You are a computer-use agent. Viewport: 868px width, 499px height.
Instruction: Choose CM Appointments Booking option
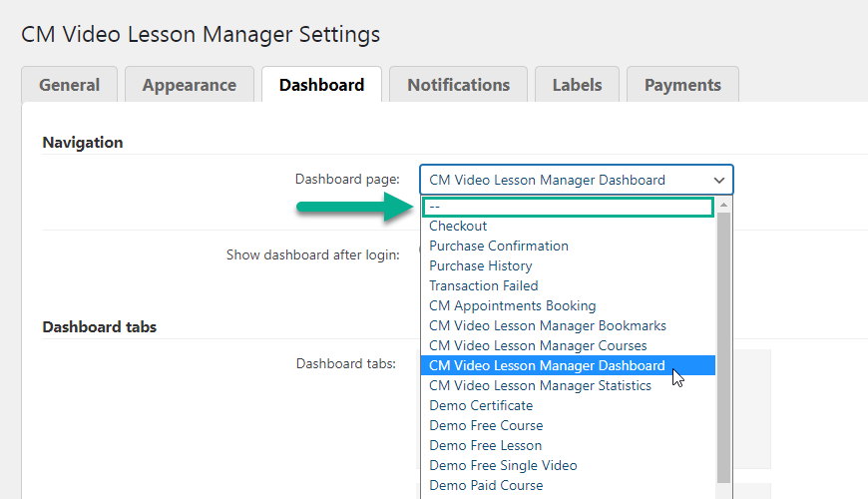(x=568, y=305)
